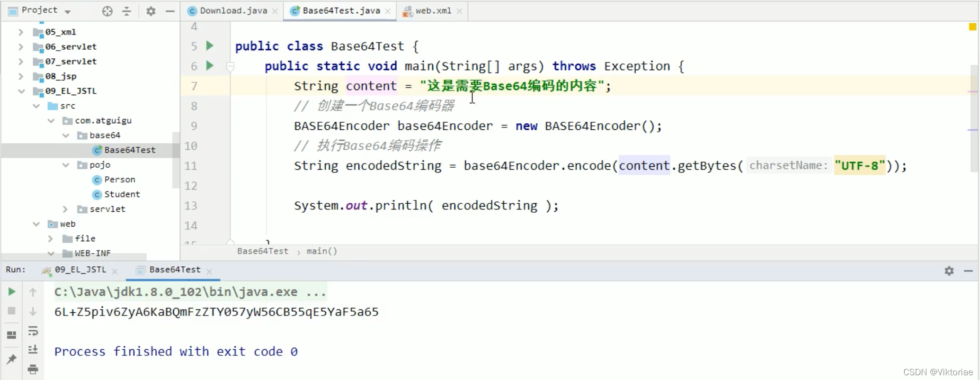Run class via gutter arrow on line 5
The image size is (980, 380).
(x=210, y=45)
